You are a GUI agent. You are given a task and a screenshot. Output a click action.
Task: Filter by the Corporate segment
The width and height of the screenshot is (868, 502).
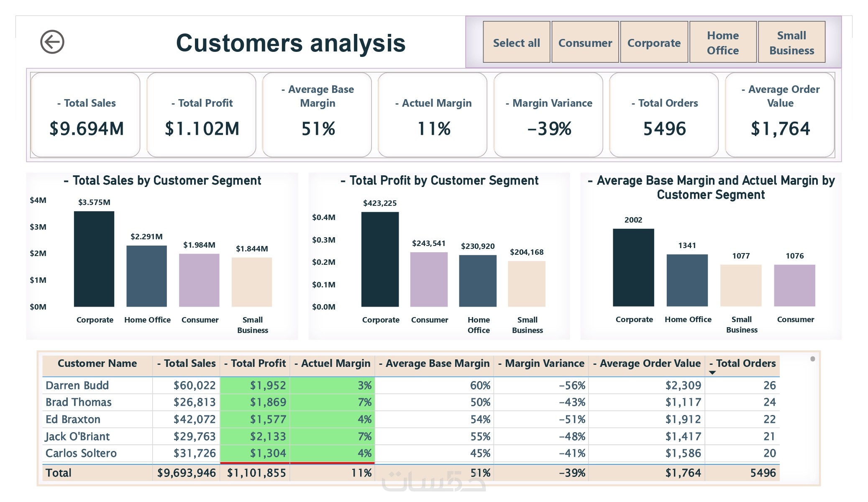pos(654,42)
